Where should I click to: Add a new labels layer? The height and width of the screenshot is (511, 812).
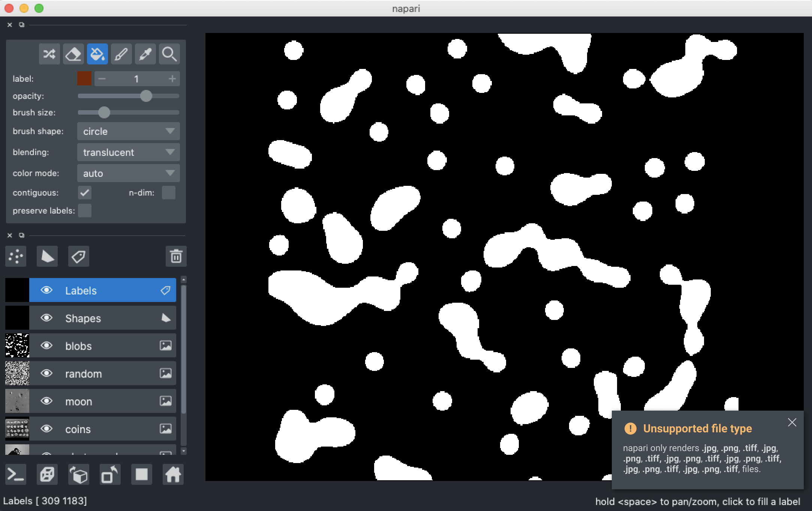point(79,257)
